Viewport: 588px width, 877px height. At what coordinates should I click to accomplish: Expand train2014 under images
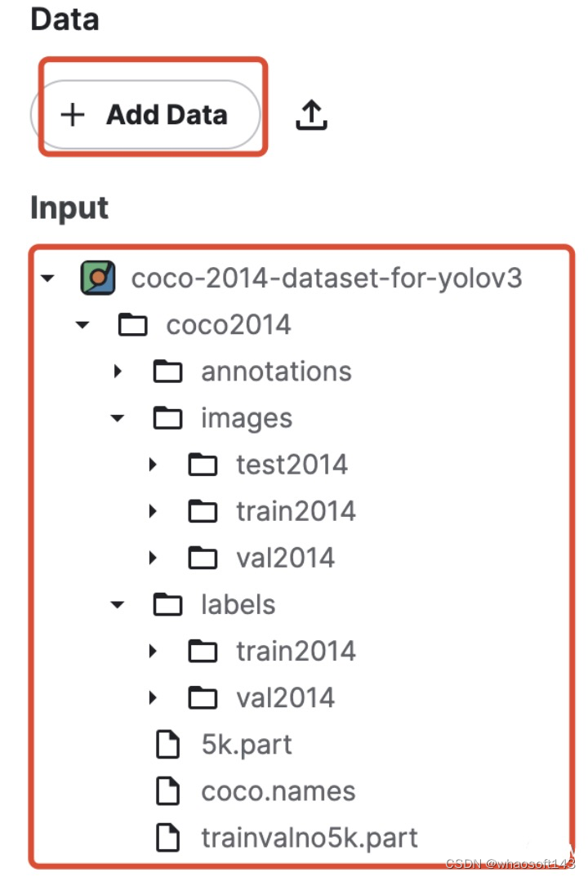(x=154, y=510)
